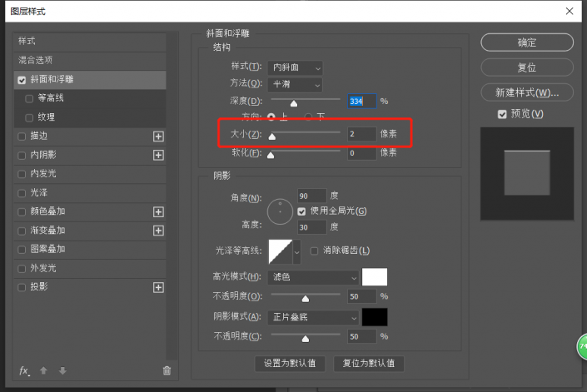
Task: Duplicate 渐变叠加 using its plus icon
Action: (158, 231)
